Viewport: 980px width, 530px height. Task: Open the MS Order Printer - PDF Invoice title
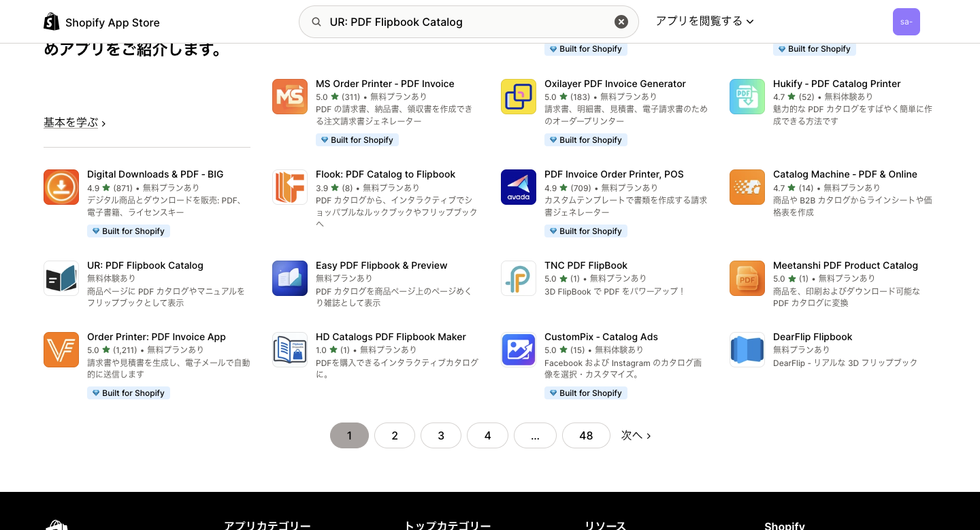click(x=385, y=84)
